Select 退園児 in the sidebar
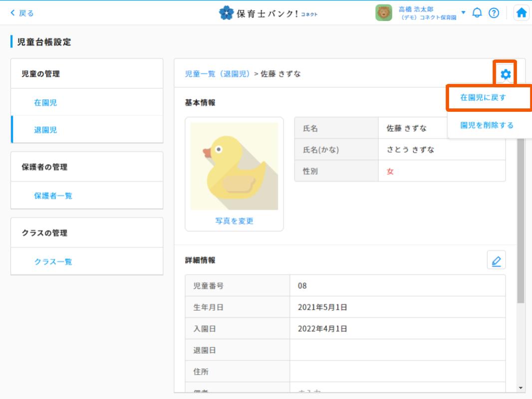Image resolution: width=532 pixels, height=399 pixels. click(x=45, y=130)
